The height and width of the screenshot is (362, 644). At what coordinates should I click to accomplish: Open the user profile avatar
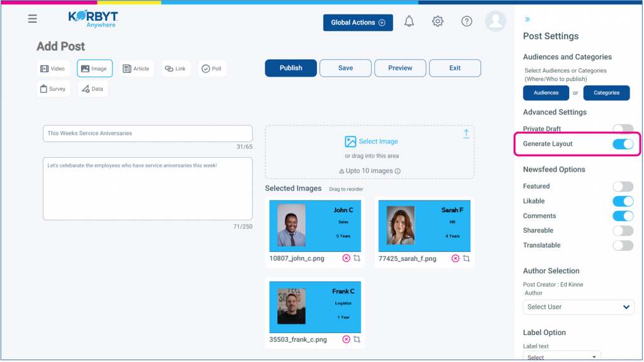[x=496, y=21]
